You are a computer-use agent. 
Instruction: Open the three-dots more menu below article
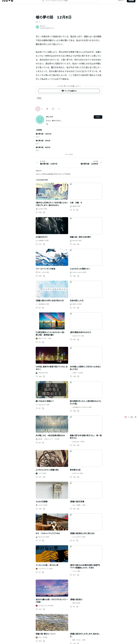point(59,109)
